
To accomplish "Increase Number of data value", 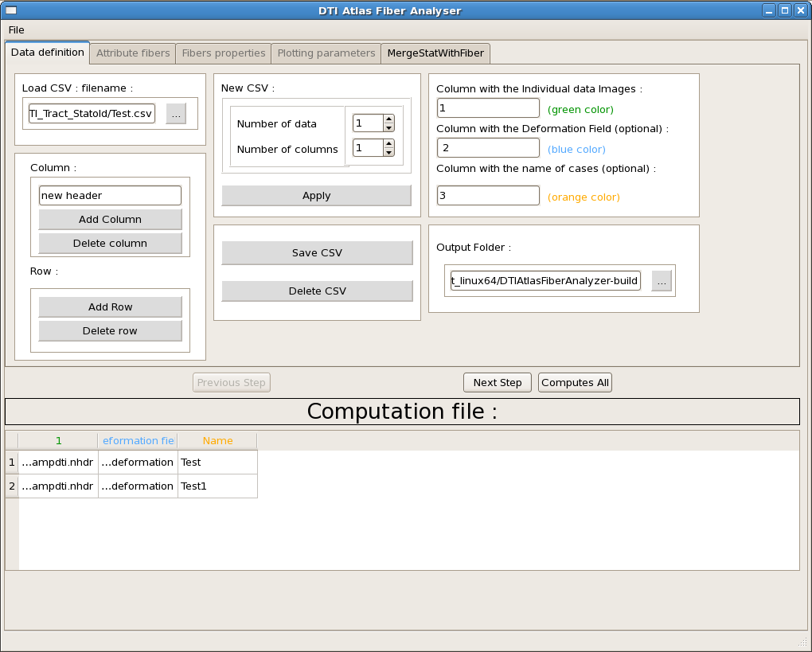I will pos(388,119).
